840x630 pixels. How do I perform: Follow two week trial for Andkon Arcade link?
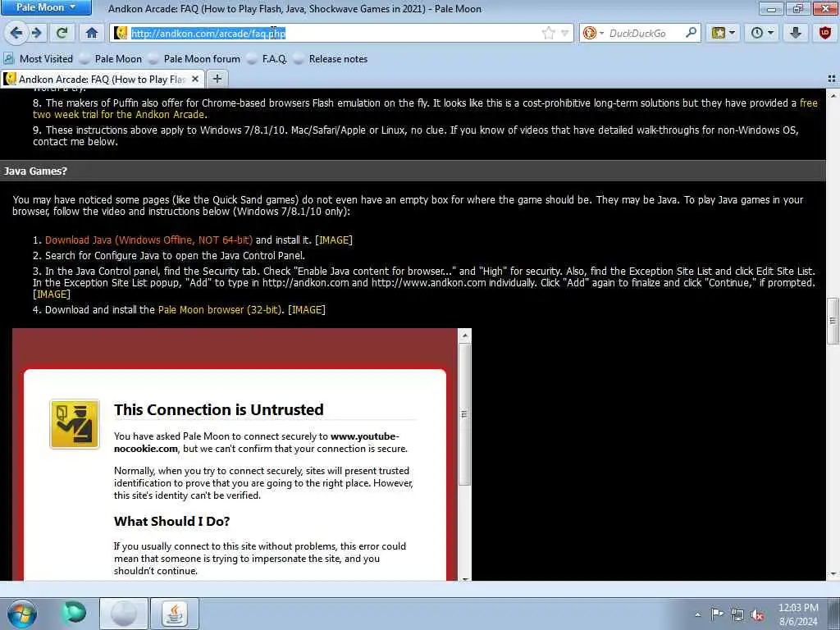click(x=119, y=115)
